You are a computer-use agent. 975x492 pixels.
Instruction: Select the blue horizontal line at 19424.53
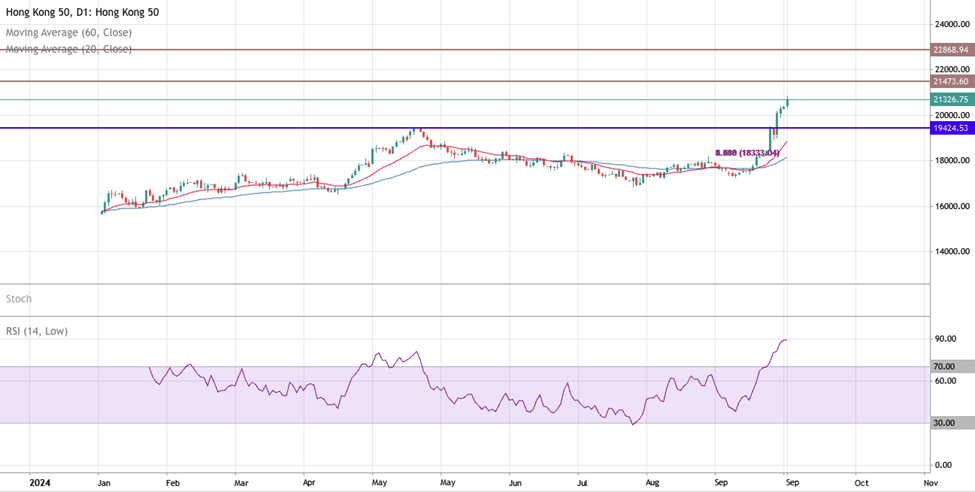click(465, 128)
